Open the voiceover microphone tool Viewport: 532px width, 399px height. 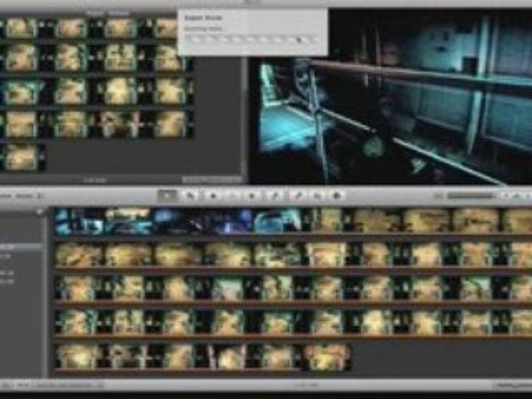click(x=298, y=196)
